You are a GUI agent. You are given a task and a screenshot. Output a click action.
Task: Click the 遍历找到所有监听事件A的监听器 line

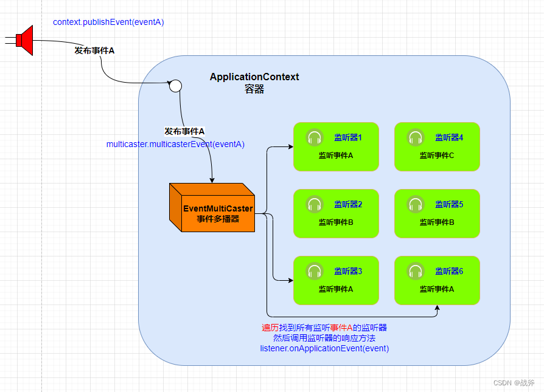pos(324,328)
